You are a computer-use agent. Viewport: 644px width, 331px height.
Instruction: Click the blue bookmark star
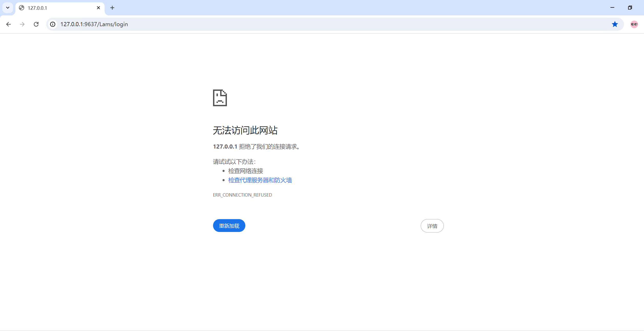click(615, 24)
